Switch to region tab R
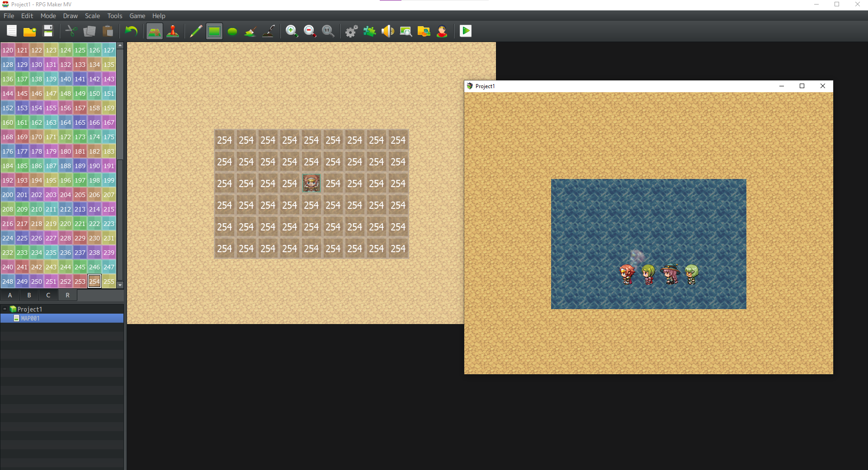The width and height of the screenshot is (868, 470). [68, 295]
